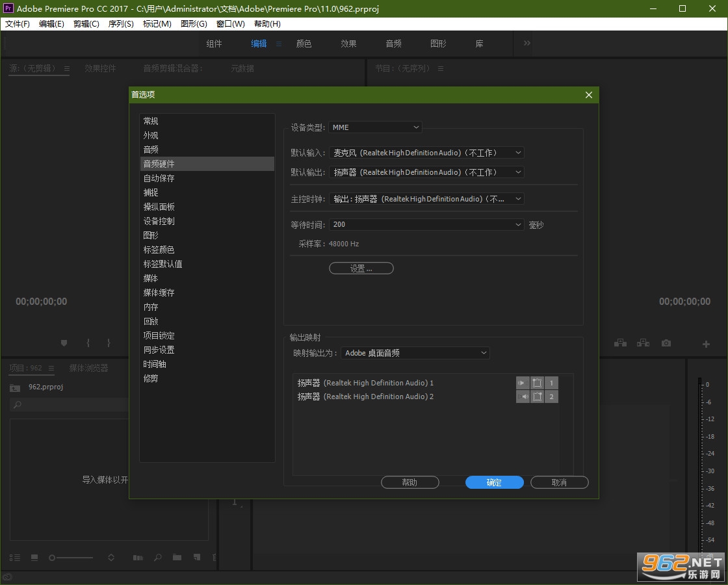
Task: Open button editor plus in program monitor
Action: click(706, 344)
